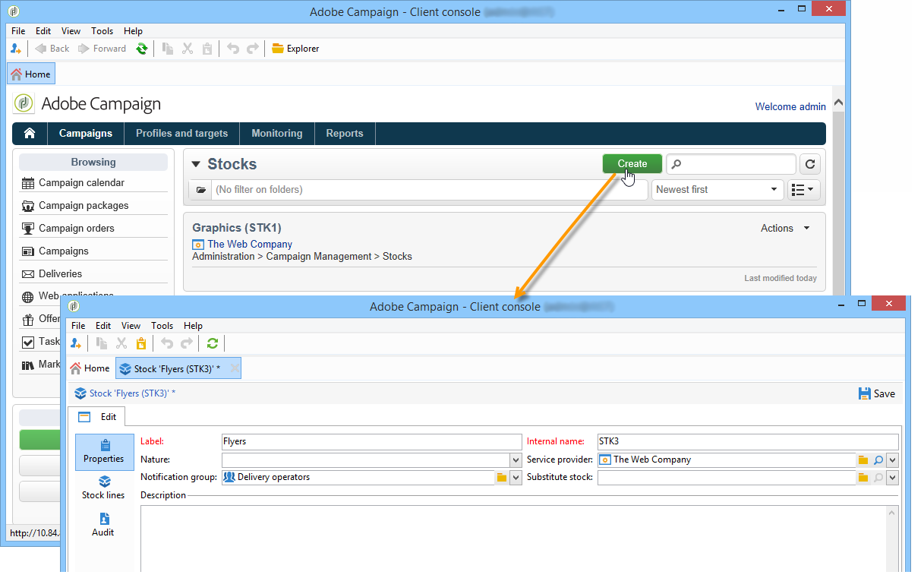Screen dimensions: 924x578
Task: Click Home tab in front window
Action: [90, 368]
